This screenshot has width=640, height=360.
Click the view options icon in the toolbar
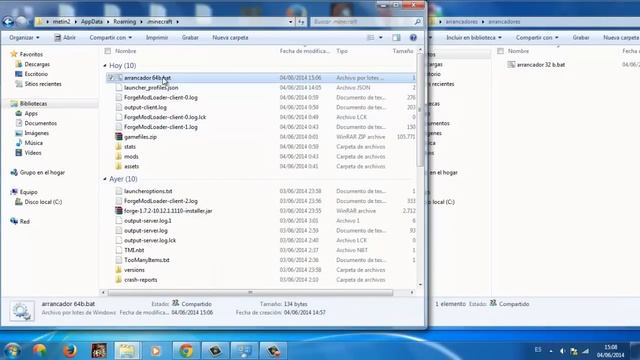tap(370, 38)
